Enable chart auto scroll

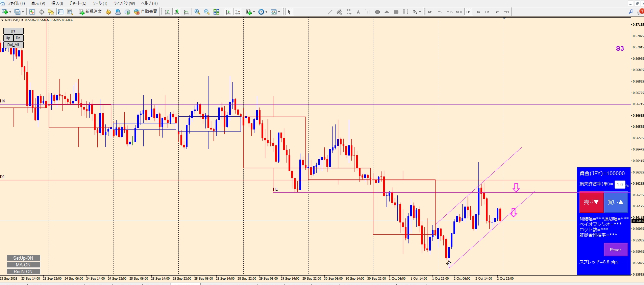click(228, 12)
